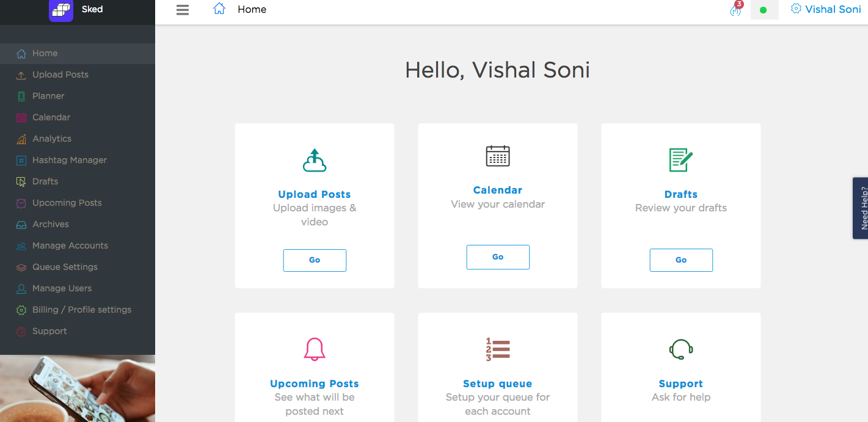Click the Manage Users person icon
This screenshot has width=868, height=422.
[21, 289]
